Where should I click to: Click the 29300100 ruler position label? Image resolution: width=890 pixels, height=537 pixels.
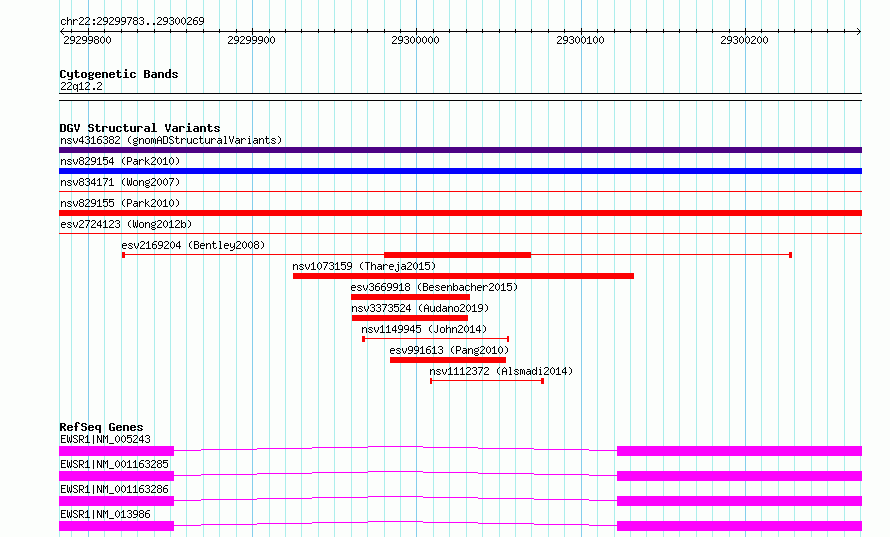(580, 40)
